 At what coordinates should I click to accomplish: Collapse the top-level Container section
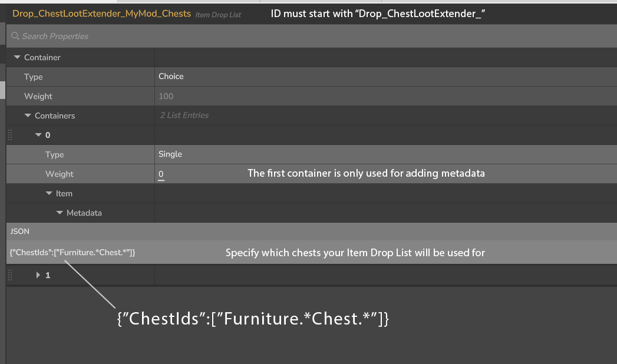point(17,58)
